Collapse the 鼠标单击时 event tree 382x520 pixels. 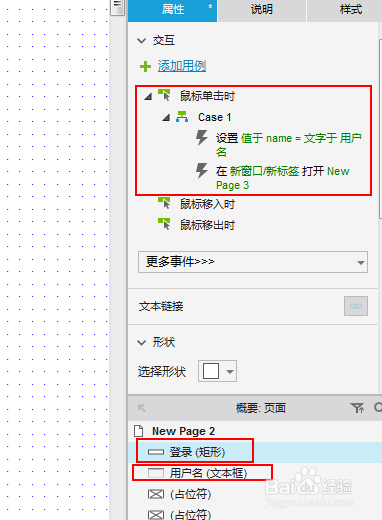click(148, 96)
